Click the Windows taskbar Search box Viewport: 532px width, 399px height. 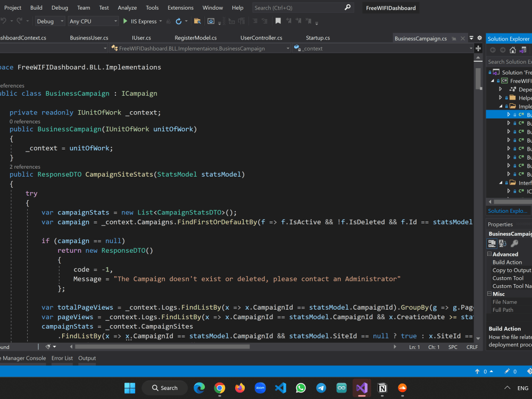tap(164, 388)
